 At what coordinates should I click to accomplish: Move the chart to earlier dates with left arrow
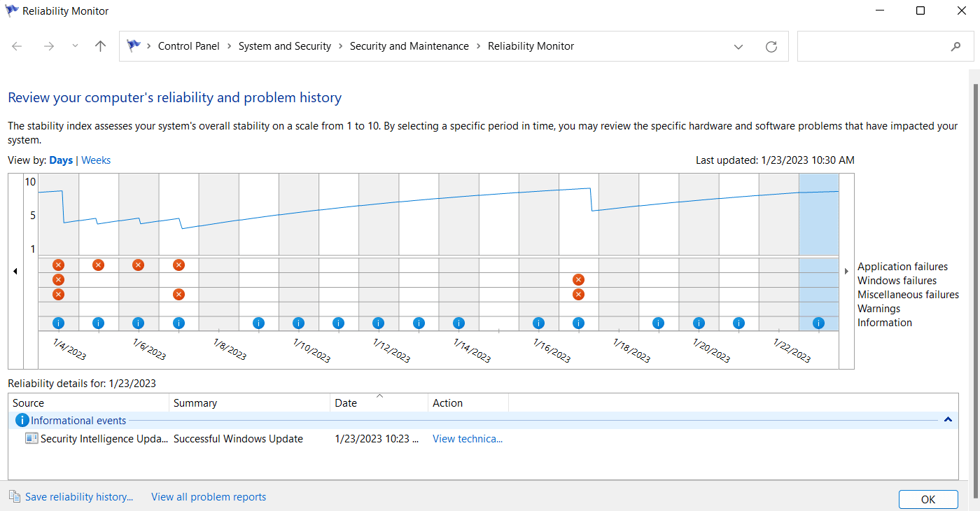15,272
